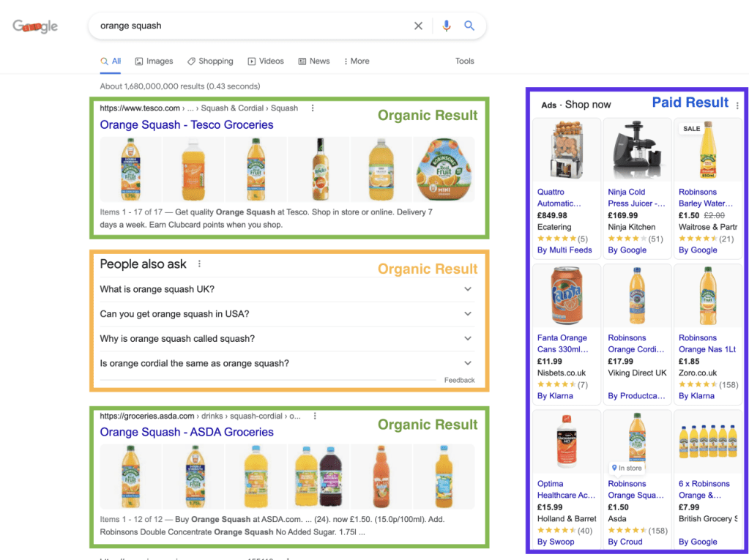Click Robinsons Barley Water sale product image
Viewport: 749px width, 560px height.
click(x=708, y=150)
